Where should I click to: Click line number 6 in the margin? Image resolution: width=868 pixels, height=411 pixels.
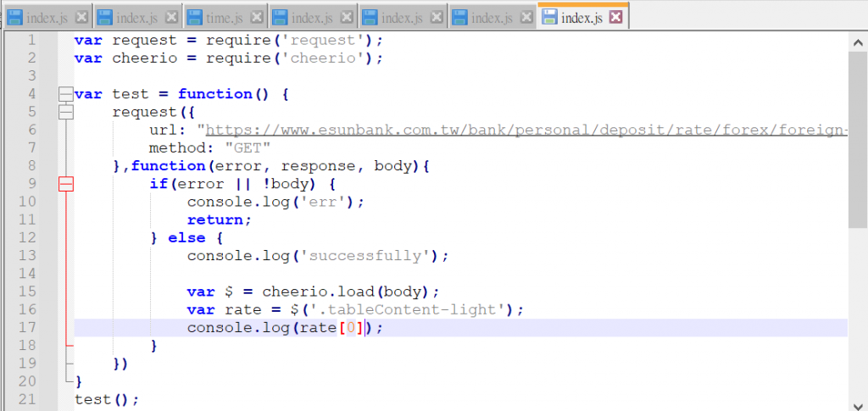coord(31,130)
